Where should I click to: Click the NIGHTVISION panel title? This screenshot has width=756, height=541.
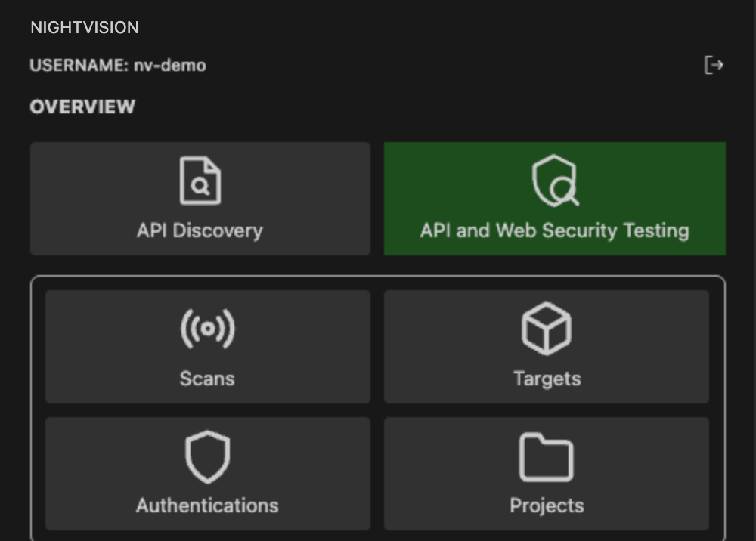coord(85,27)
